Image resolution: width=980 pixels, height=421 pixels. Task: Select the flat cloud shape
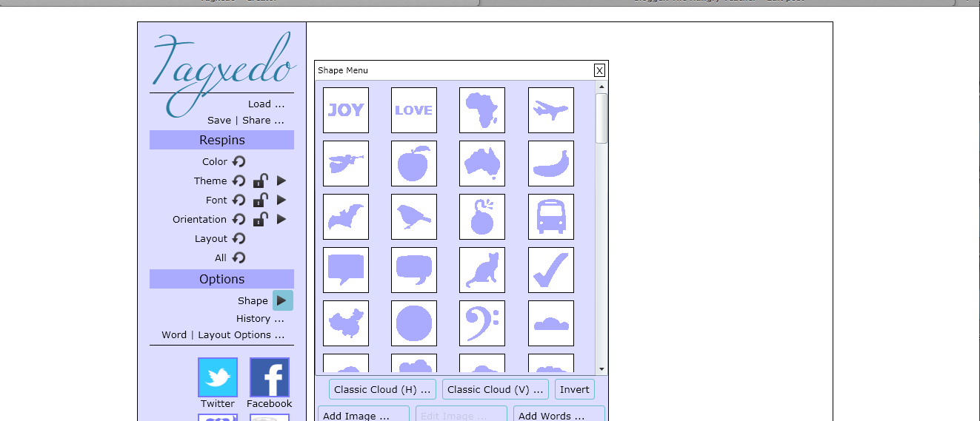pyautogui.click(x=551, y=323)
